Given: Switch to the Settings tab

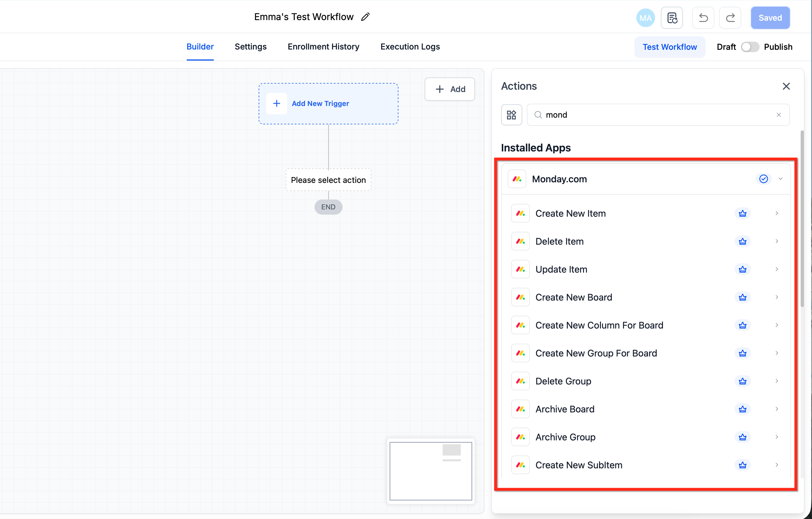Looking at the screenshot, I should pos(250,47).
